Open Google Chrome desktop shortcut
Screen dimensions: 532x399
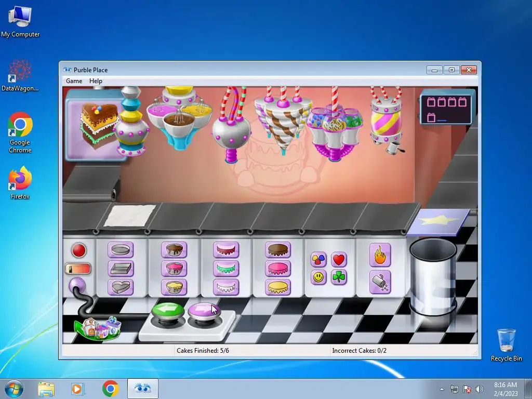[x=20, y=132]
